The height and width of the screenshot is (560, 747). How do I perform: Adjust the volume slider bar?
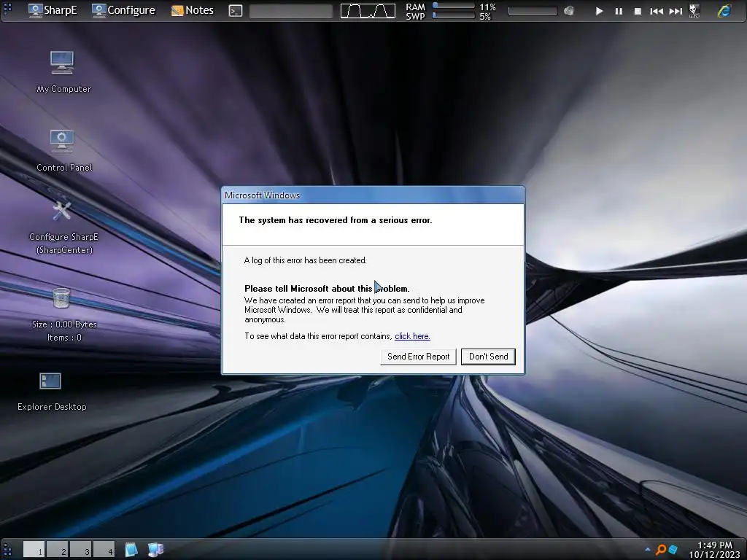(533, 11)
